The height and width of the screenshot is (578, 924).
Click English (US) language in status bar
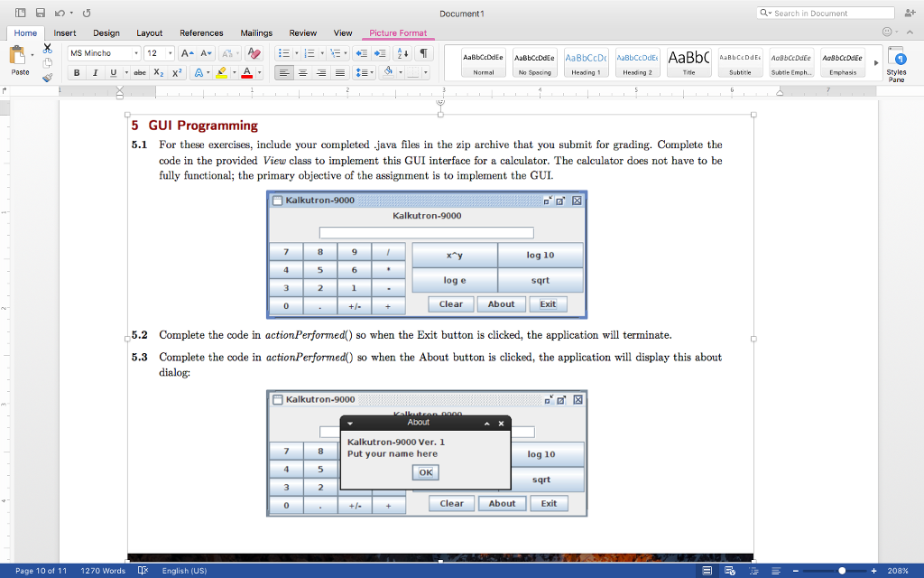[184, 571]
